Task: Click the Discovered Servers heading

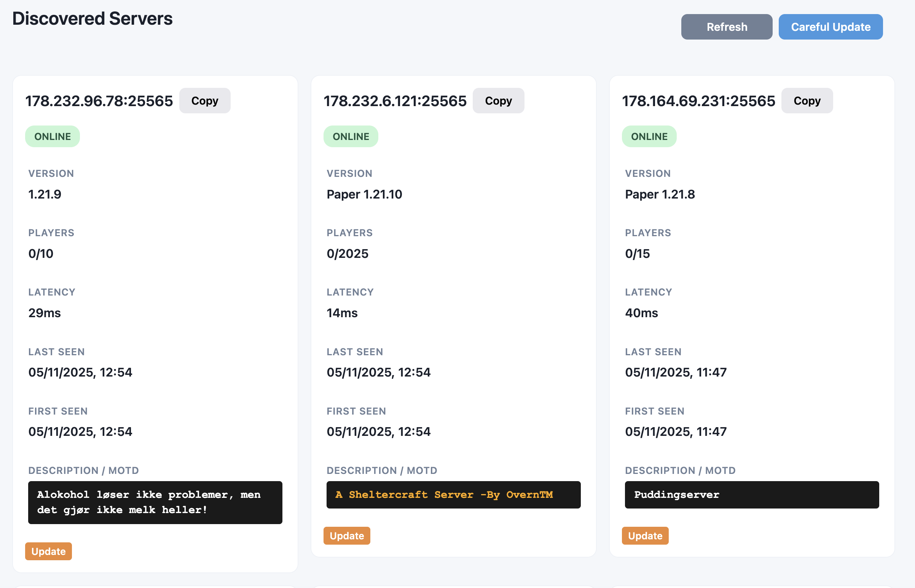Action: click(x=92, y=18)
